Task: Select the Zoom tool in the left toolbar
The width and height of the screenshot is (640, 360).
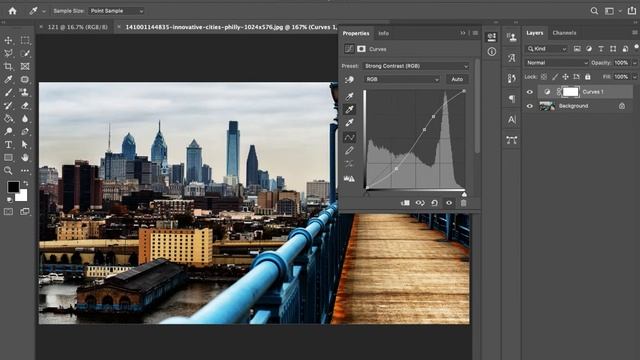Action: pyautogui.click(x=8, y=171)
